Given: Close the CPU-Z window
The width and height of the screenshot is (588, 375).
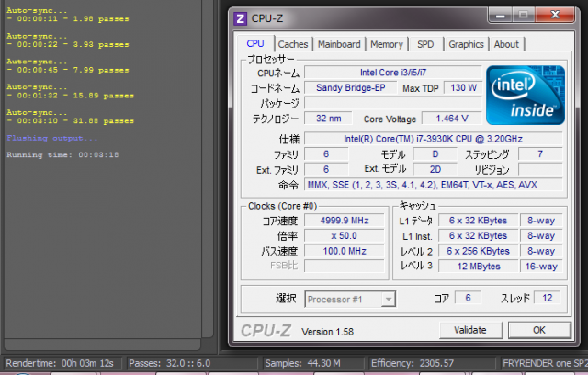Looking at the screenshot, I should pyautogui.click(x=555, y=15).
